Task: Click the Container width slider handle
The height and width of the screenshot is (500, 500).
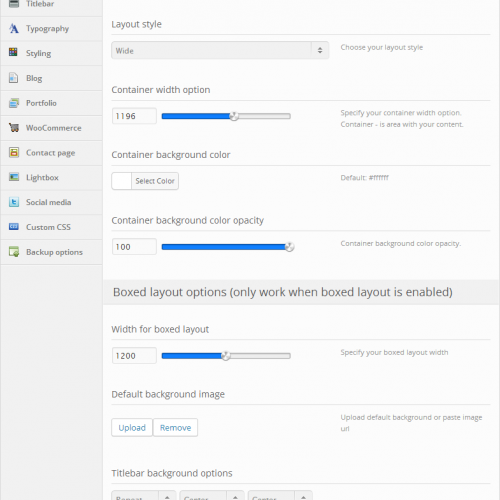Action: pyautogui.click(x=234, y=116)
